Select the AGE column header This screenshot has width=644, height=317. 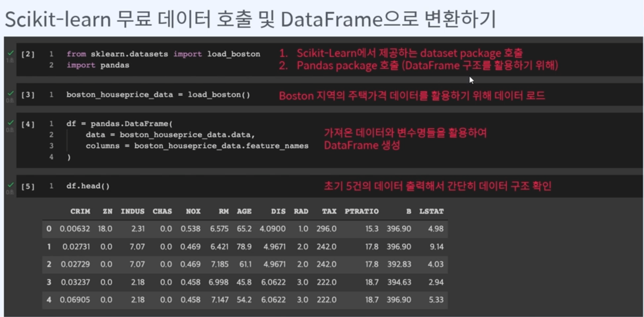[x=244, y=212]
